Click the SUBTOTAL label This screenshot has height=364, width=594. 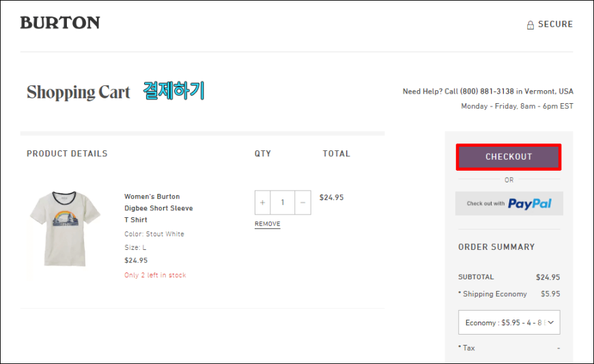(476, 277)
